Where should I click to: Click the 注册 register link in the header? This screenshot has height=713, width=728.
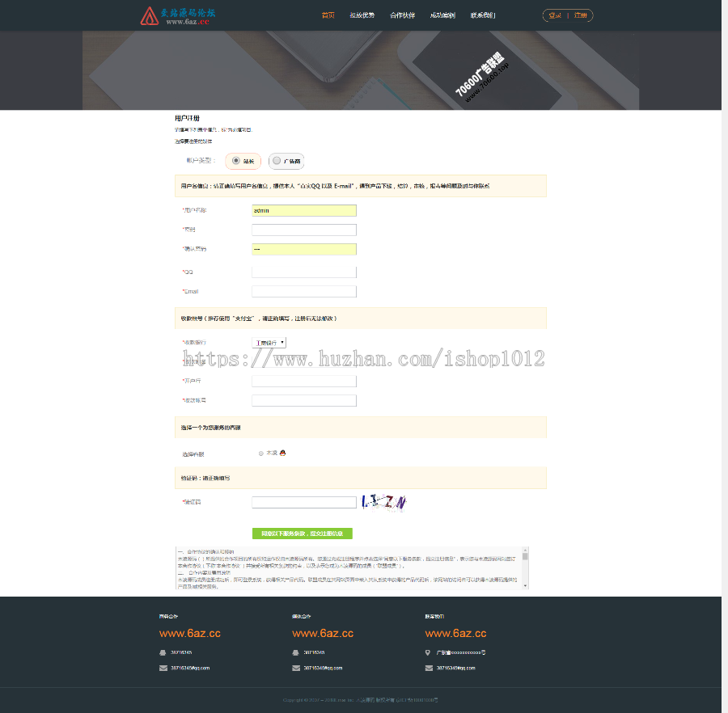pos(580,15)
